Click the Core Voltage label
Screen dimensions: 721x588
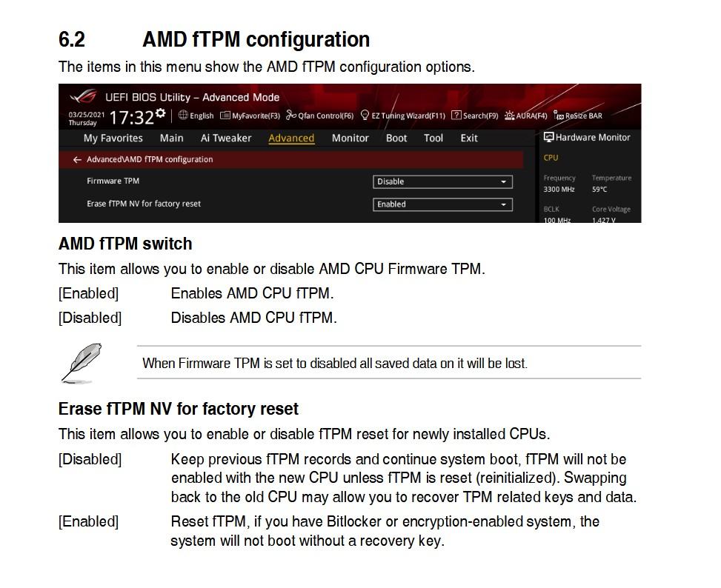tap(611, 209)
